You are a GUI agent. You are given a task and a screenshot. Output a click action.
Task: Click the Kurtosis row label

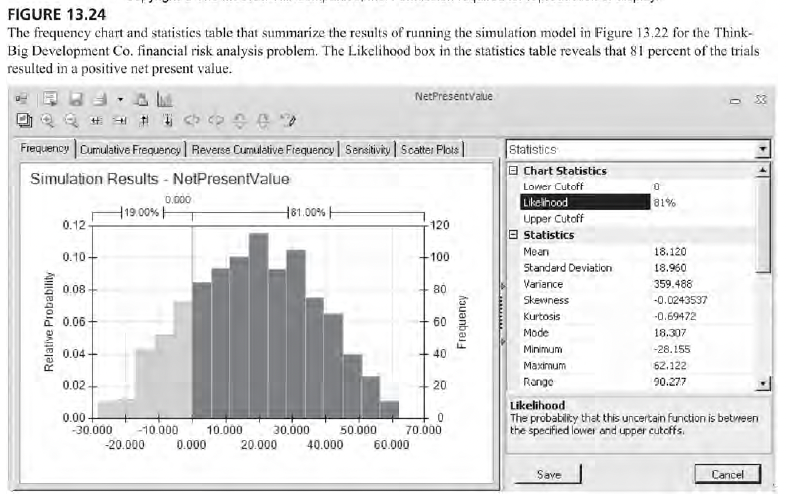tap(542, 316)
